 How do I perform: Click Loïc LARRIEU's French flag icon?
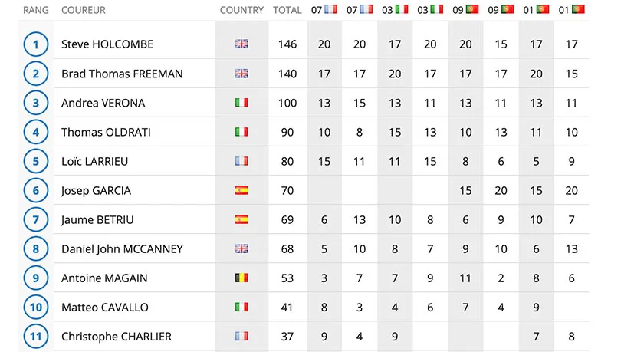click(242, 160)
